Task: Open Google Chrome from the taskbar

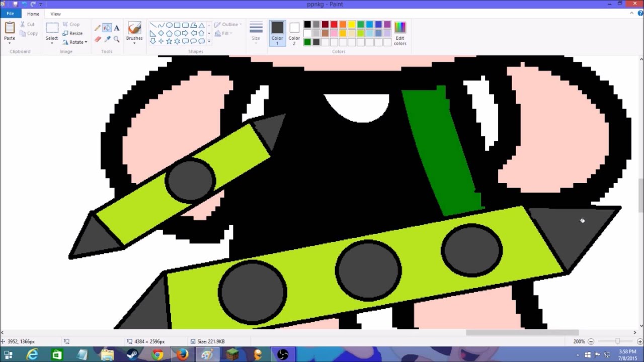Action: coord(157,355)
